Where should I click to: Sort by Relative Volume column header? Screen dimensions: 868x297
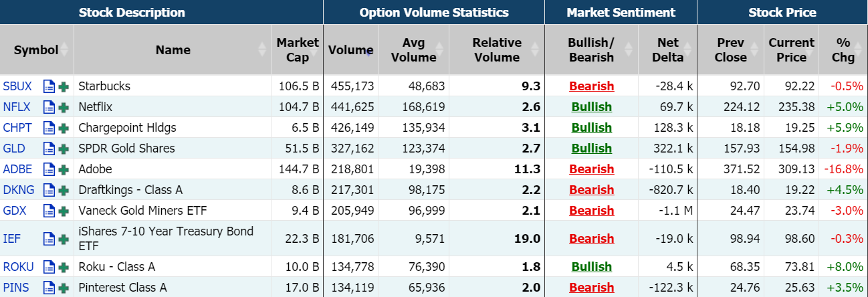(497, 50)
